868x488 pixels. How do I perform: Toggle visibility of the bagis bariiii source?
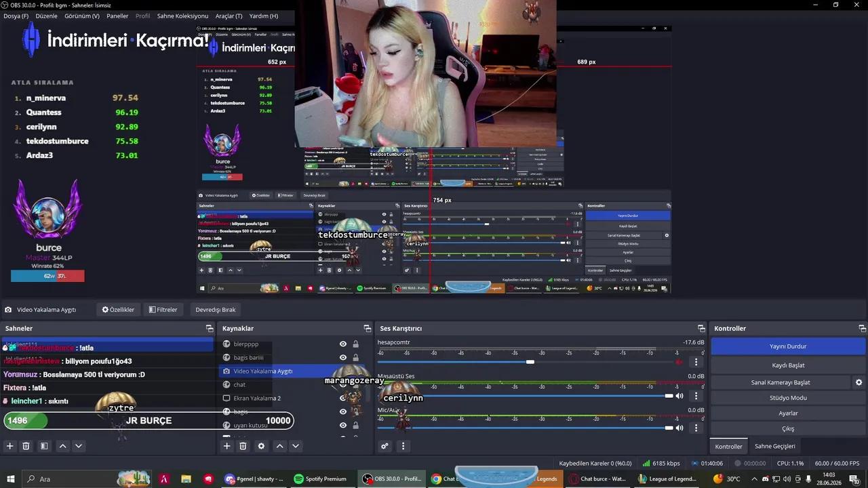[x=343, y=358]
